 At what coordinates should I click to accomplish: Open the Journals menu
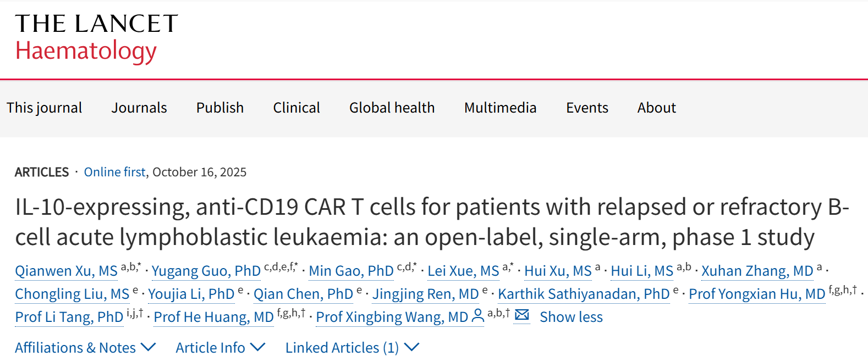coord(139,108)
